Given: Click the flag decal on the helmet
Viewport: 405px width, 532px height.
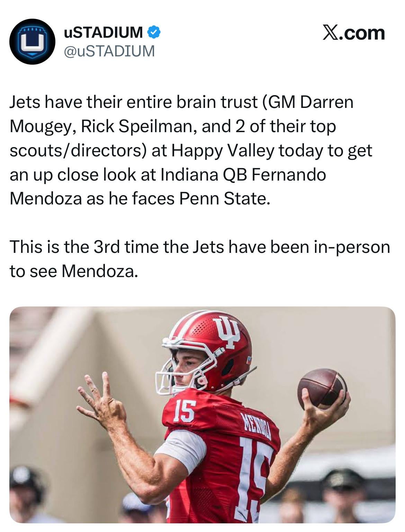Looking at the screenshot, I should [248, 360].
